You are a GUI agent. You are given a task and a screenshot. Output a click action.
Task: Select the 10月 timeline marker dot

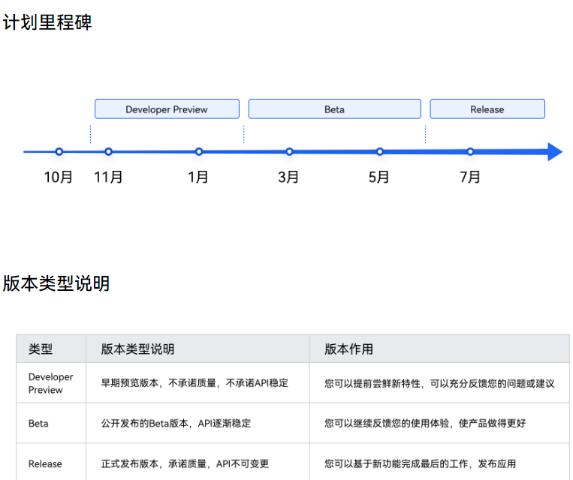point(59,152)
